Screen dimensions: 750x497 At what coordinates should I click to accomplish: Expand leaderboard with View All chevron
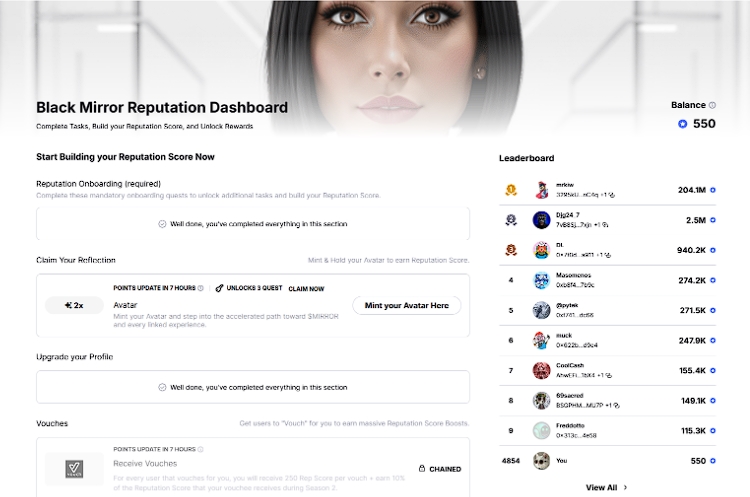pos(625,487)
